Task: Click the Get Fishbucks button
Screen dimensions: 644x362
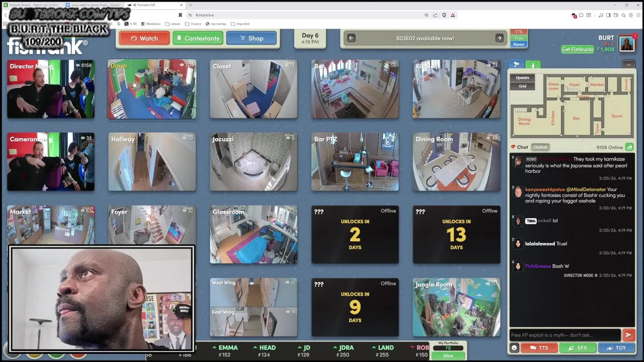Action: [x=577, y=49]
